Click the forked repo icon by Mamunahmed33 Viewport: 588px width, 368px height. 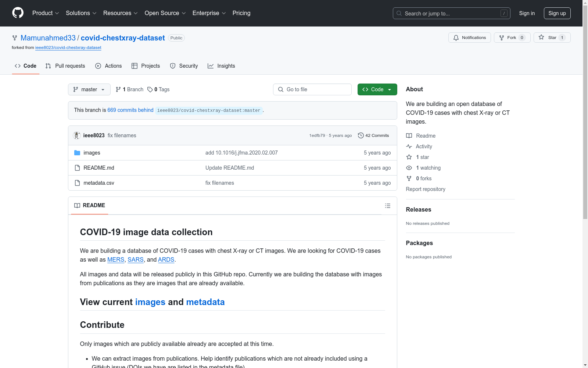tap(15, 38)
